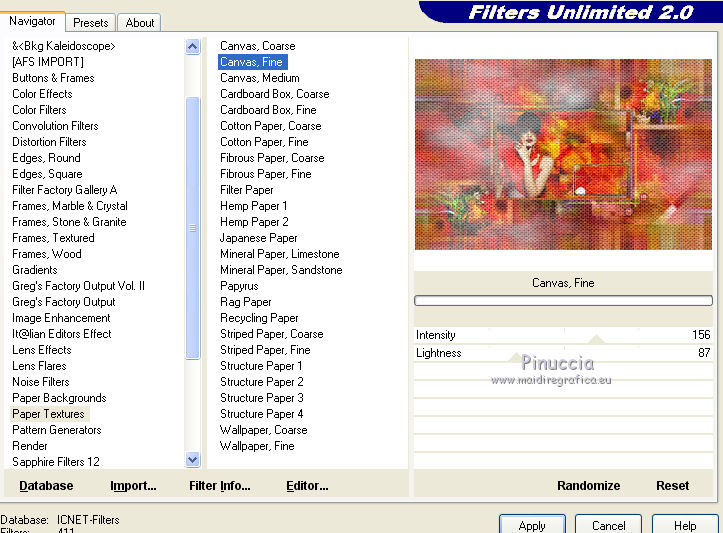This screenshot has width=723, height=533.
Task: Click the category list scroll up arrow
Action: [x=193, y=46]
